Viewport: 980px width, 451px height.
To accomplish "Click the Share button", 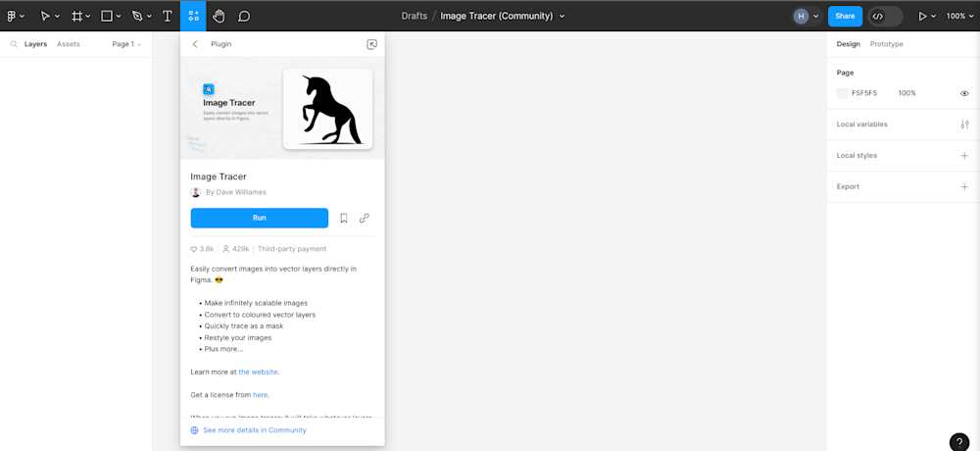I will click(845, 17).
